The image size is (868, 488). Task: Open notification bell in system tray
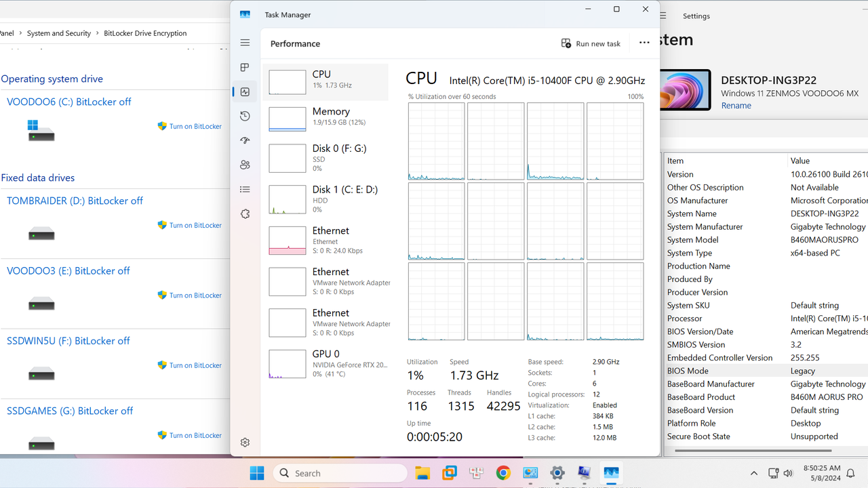pyautogui.click(x=850, y=473)
